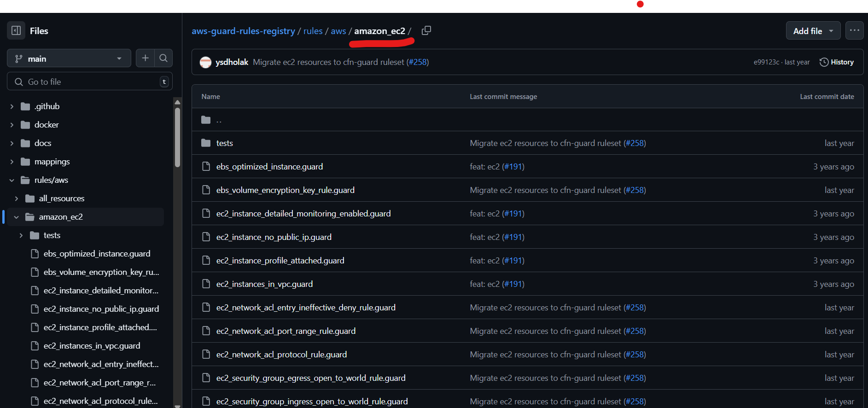Select .github folder in file tree
The height and width of the screenshot is (408, 868).
[x=47, y=106]
